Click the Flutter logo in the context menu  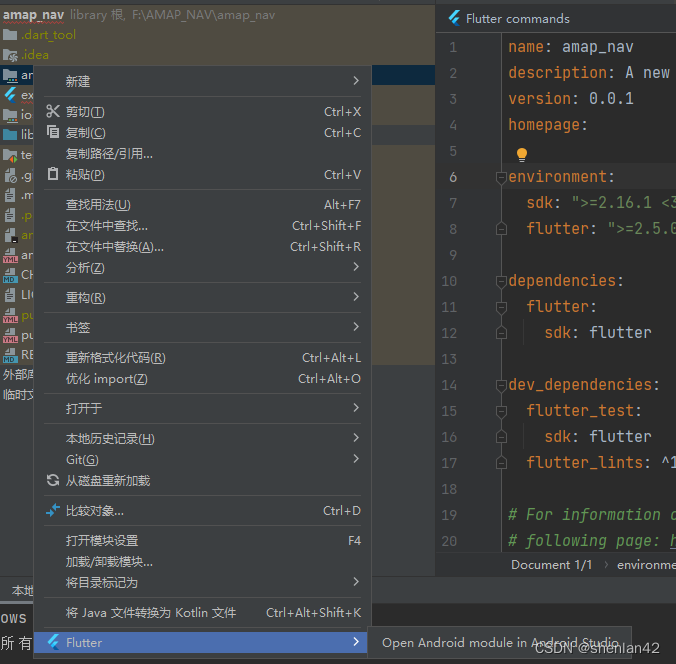(x=53, y=642)
